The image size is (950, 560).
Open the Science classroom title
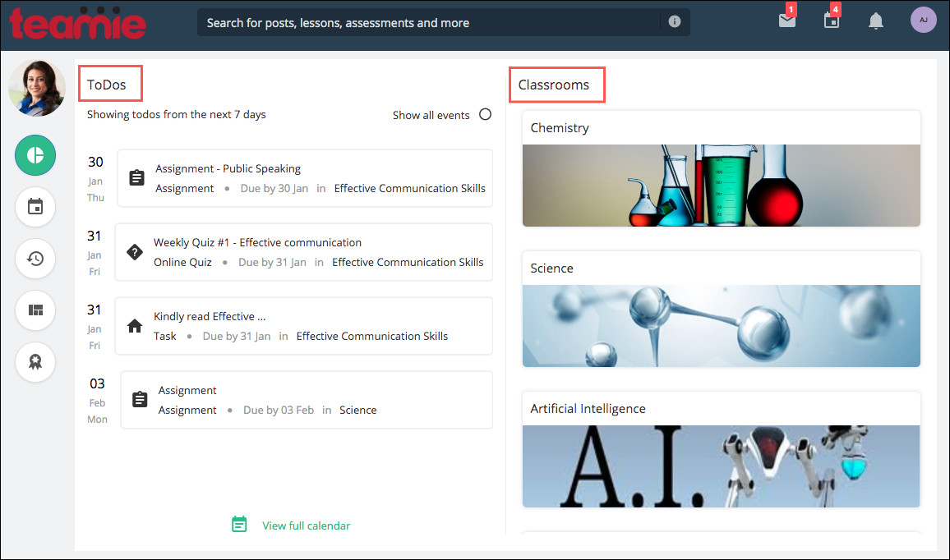point(551,269)
